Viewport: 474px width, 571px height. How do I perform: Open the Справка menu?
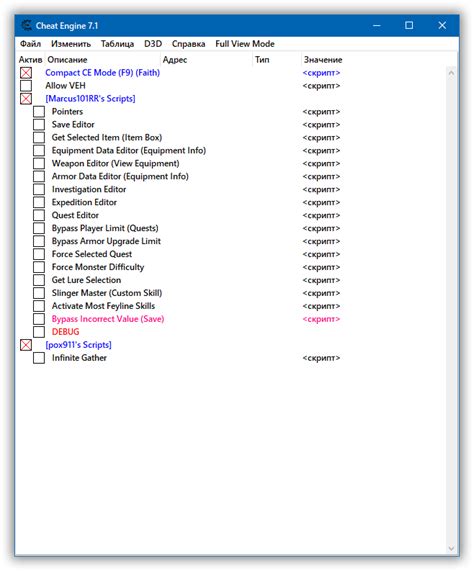click(188, 44)
